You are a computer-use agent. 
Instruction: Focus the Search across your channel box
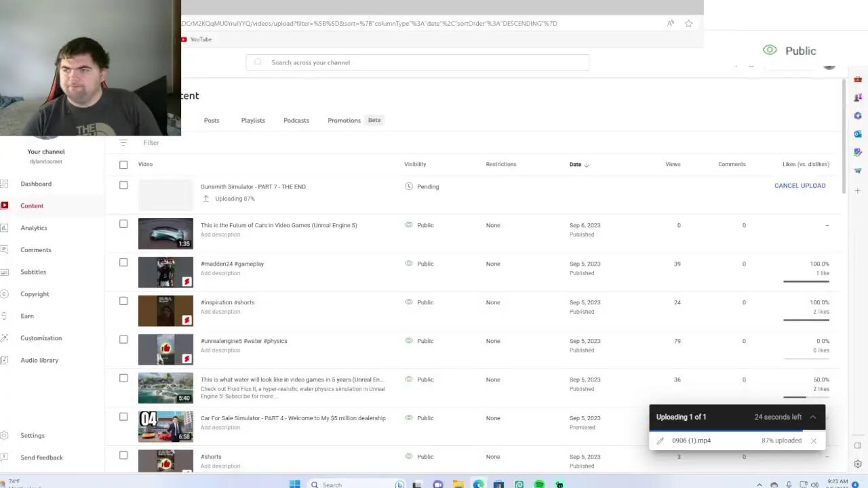417,62
